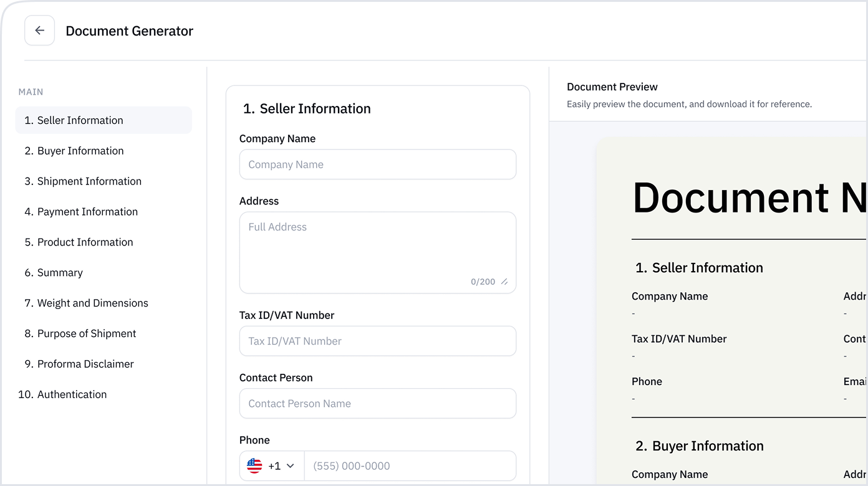Click the phone number input field

pos(410,466)
